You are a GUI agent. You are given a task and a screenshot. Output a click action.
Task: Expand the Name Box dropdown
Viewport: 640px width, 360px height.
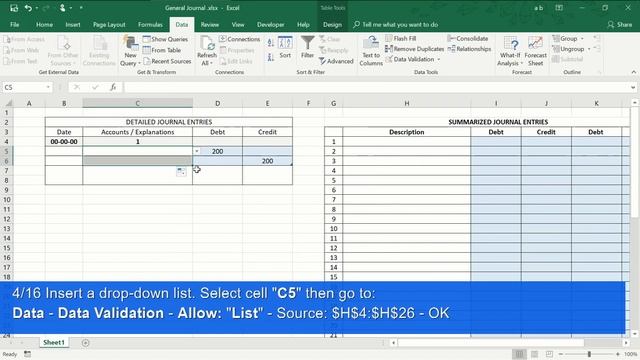(x=48, y=87)
